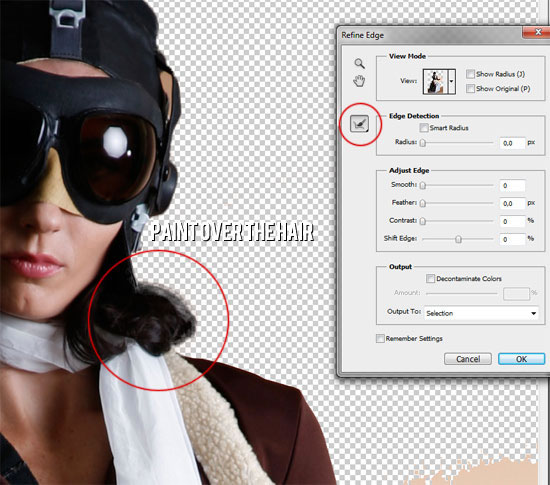Enable Show Radius (J) checkbox

(470, 74)
